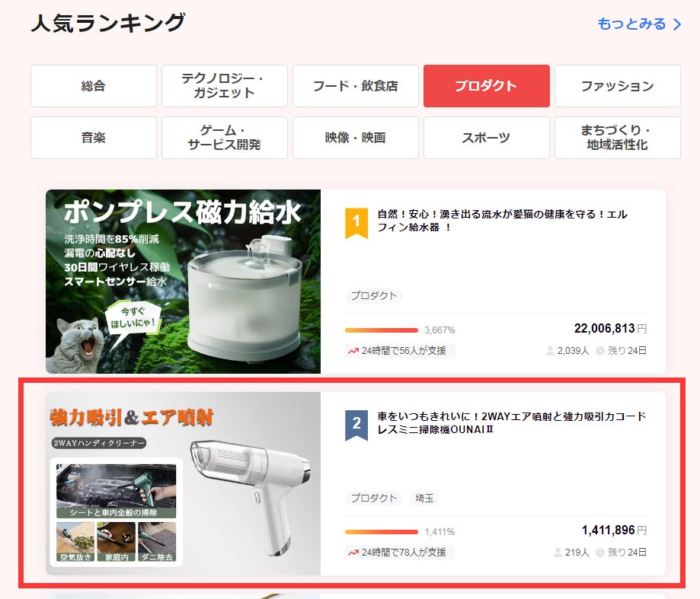The width and height of the screenshot is (700, 599).
Task: Click the rank 1 yellow ribbon badge
Action: click(356, 224)
